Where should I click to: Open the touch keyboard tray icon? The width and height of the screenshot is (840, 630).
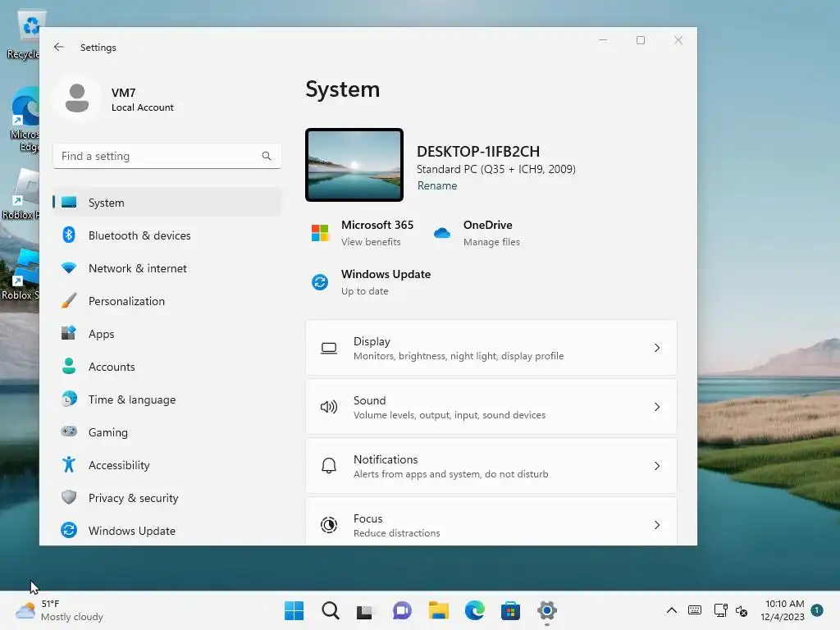point(695,610)
